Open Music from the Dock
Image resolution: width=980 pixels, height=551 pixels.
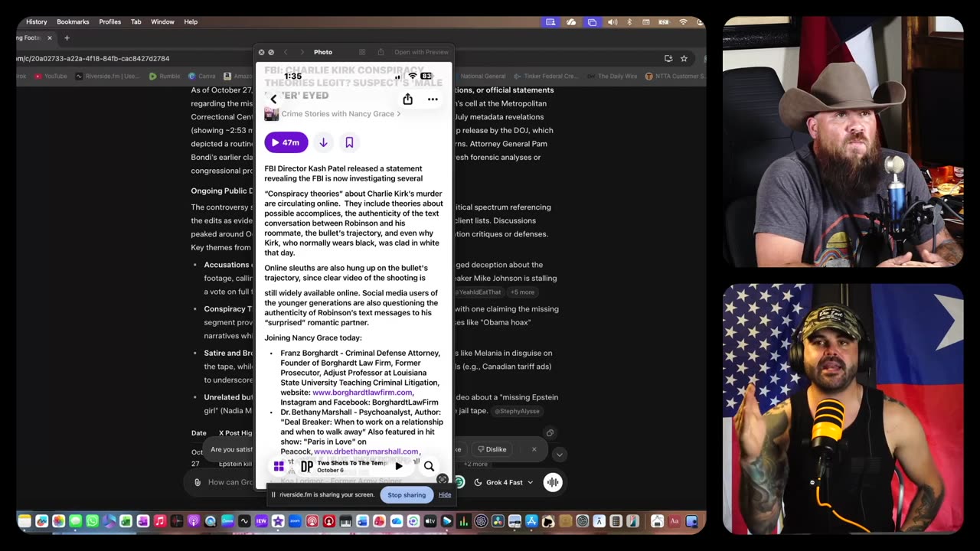click(160, 521)
